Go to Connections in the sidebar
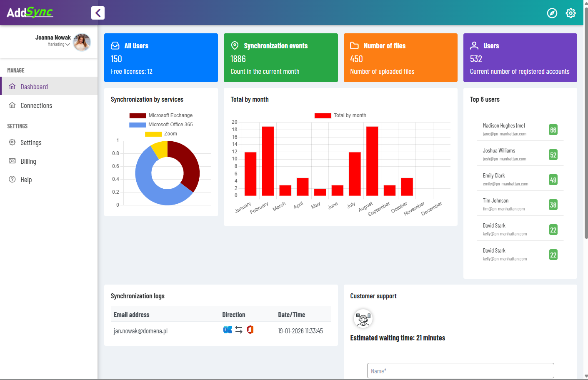 tap(36, 105)
